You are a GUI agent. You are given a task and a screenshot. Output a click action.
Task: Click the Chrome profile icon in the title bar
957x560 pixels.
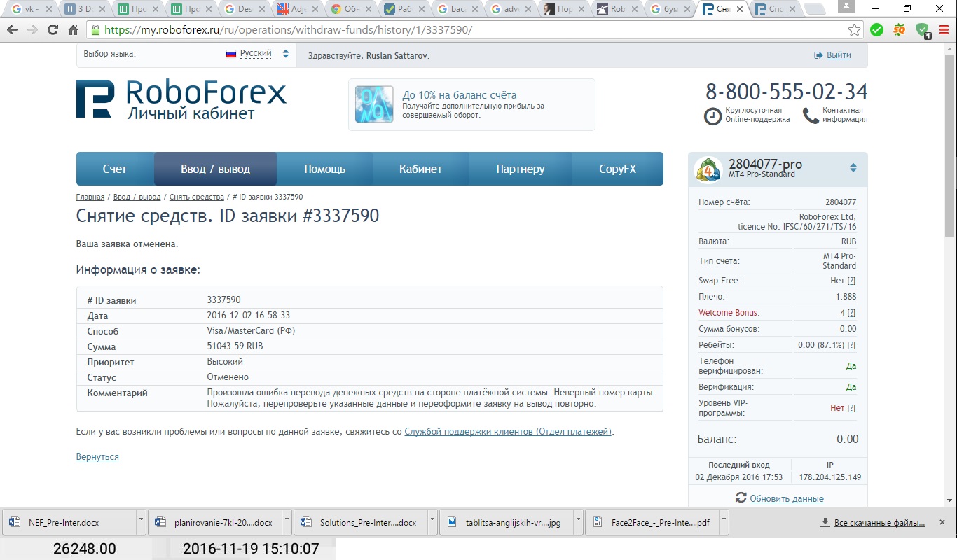pyautogui.click(x=846, y=7)
